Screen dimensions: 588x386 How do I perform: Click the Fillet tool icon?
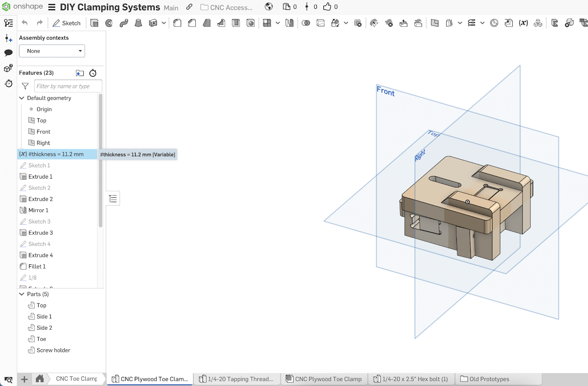coord(177,23)
